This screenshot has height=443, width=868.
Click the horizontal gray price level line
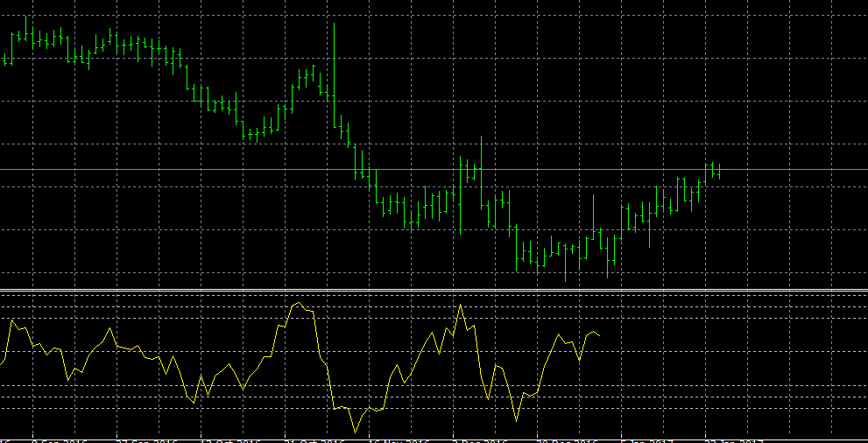434,169
